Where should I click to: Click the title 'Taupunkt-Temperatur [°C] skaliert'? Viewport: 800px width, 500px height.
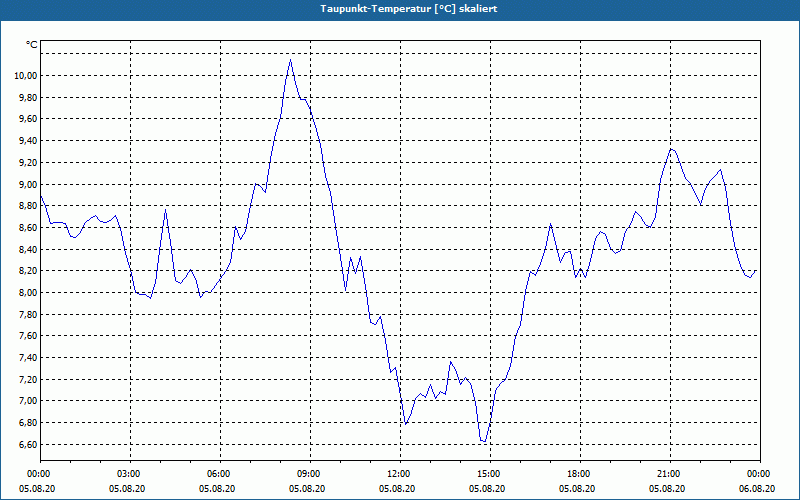tap(409, 9)
